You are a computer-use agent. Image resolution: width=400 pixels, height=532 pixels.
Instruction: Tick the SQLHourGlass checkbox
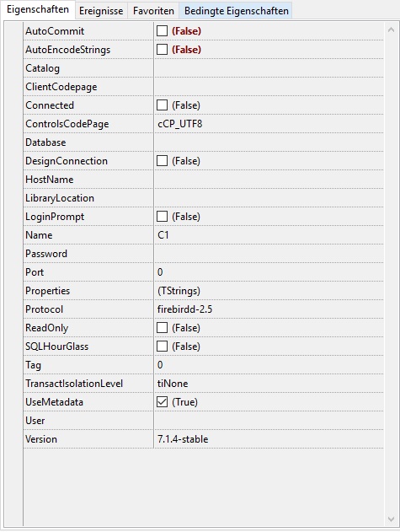[162, 347]
